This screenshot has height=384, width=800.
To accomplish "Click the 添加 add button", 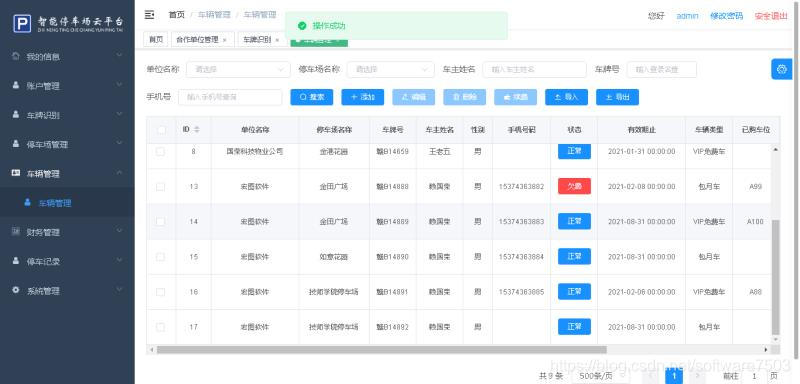I will click(363, 97).
